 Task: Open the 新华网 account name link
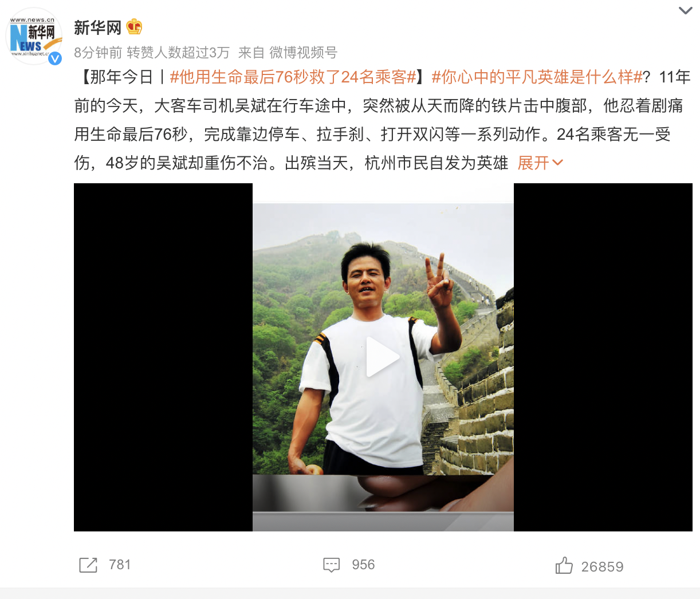coord(98,27)
